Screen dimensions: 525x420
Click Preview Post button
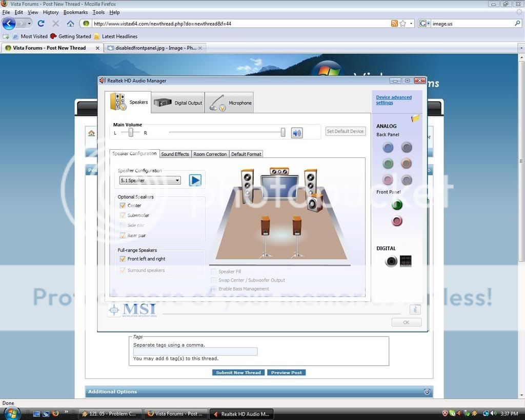point(286,372)
